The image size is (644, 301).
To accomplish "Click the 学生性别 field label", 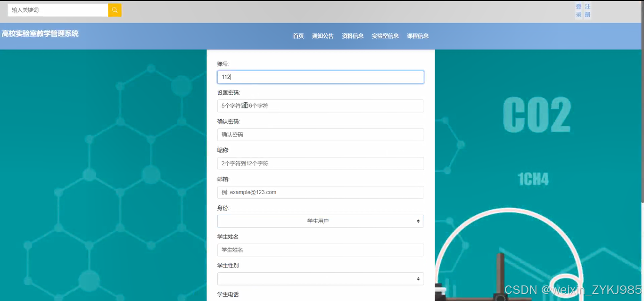I will pyautogui.click(x=228, y=266).
